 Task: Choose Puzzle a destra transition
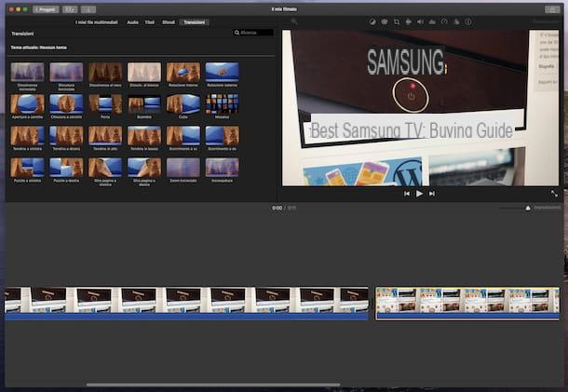[x=66, y=169]
